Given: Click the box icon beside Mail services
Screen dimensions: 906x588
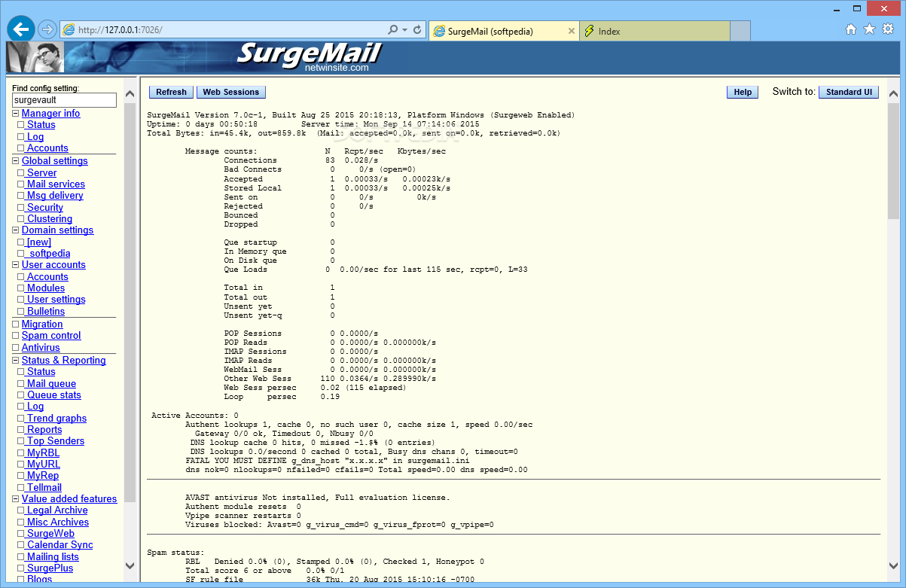Looking at the screenshot, I should [21, 184].
